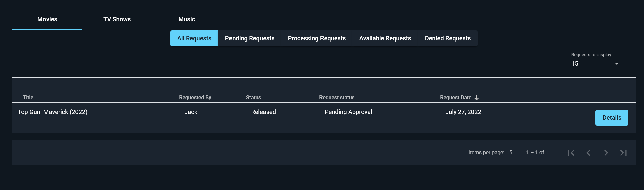
Task: Sort by Title column header
Action: coord(28,98)
